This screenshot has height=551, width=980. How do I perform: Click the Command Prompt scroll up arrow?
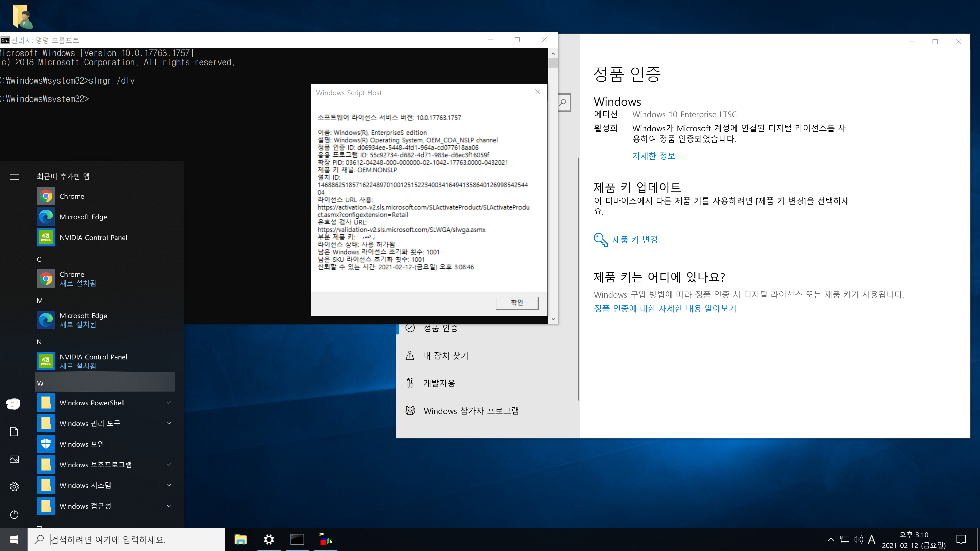[553, 53]
